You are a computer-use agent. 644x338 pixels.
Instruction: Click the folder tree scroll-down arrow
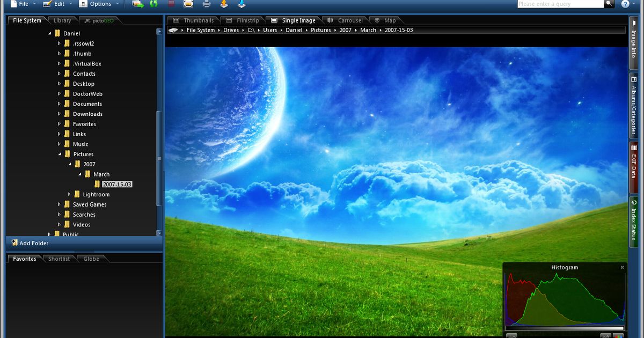click(159, 233)
